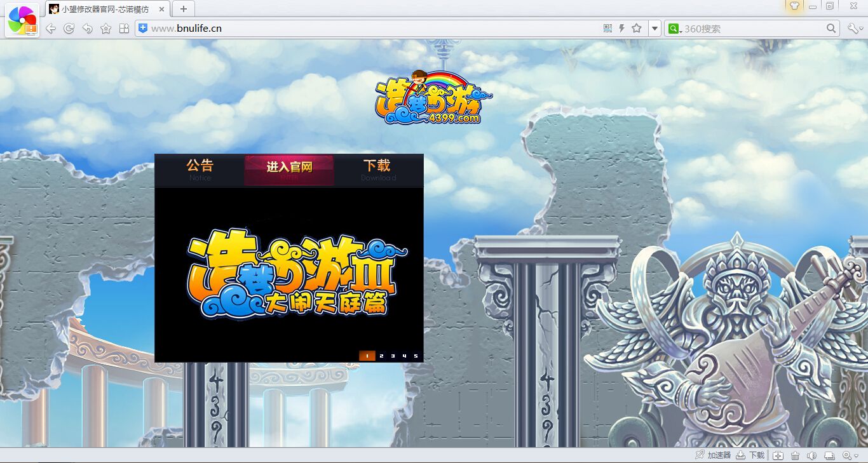Viewport: 868px width, 463px height.
Task: Toggle page sound with the speaker icon
Action: coord(811,455)
